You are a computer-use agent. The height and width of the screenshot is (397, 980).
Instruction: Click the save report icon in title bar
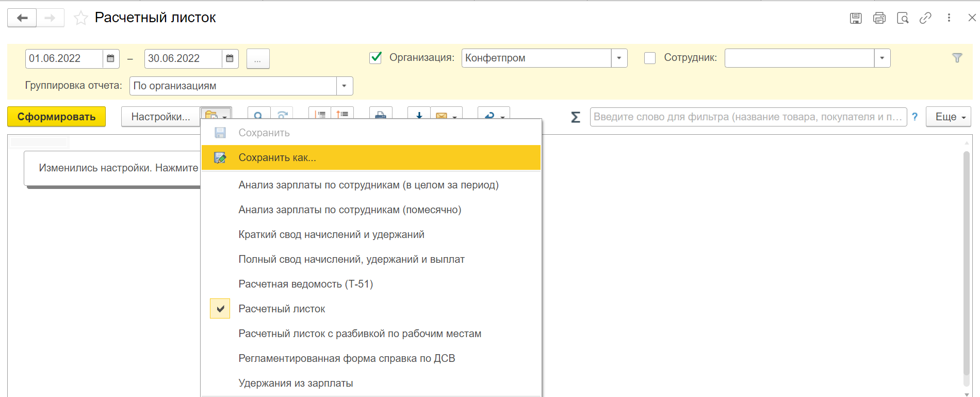856,18
